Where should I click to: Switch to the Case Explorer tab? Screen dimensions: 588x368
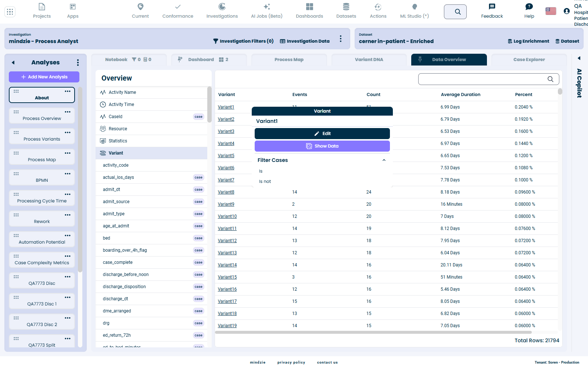[x=529, y=60]
